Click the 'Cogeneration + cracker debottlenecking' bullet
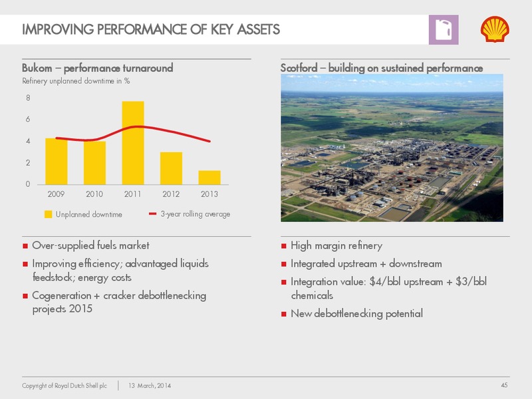Viewport: 532px width, 399px height. [x=119, y=302]
